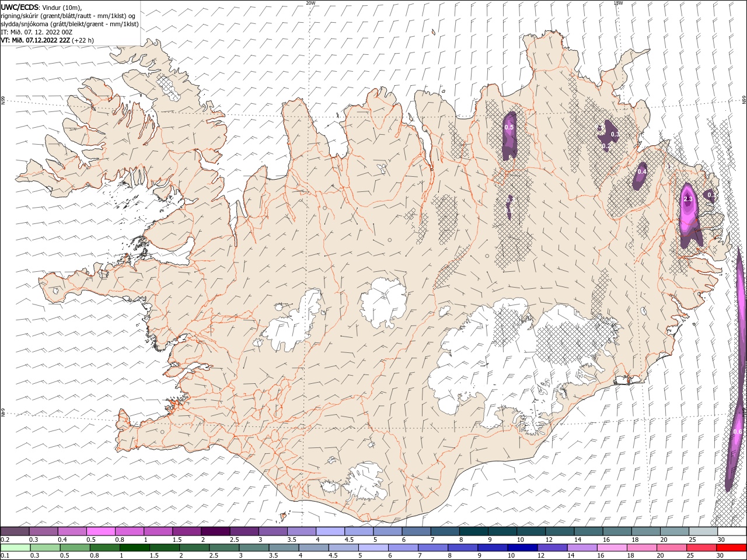This screenshot has width=747, height=560.
Task: Select the 0.5 value label in north Iceland
Action: click(x=509, y=127)
